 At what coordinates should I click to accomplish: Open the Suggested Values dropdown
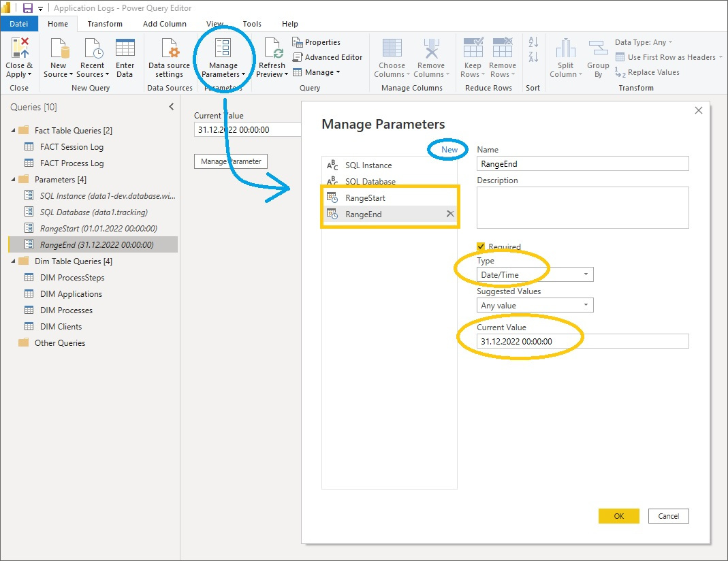pos(587,304)
